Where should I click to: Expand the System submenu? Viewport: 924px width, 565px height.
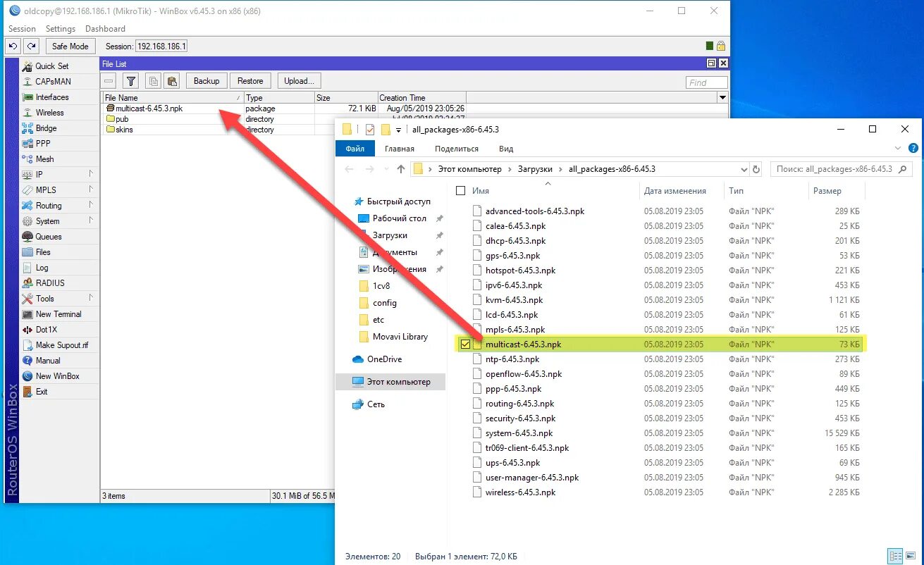(59, 221)
